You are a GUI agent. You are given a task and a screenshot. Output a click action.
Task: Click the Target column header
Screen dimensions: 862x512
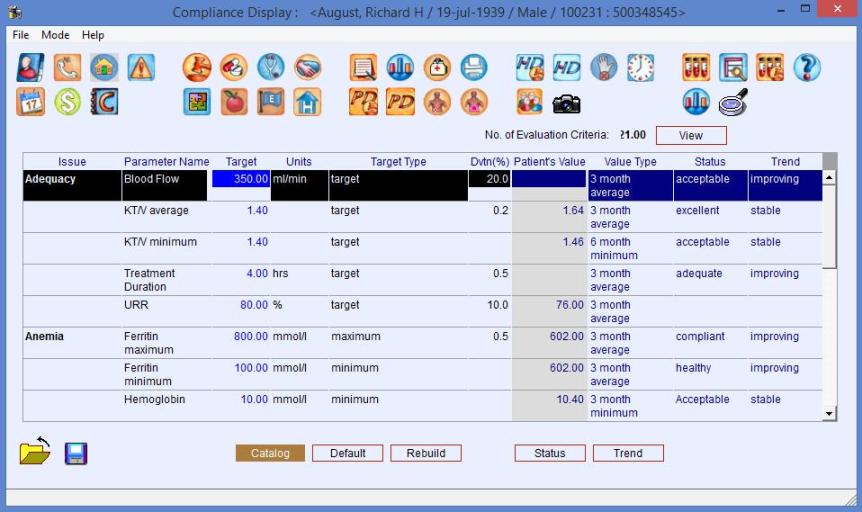(241, 162)
